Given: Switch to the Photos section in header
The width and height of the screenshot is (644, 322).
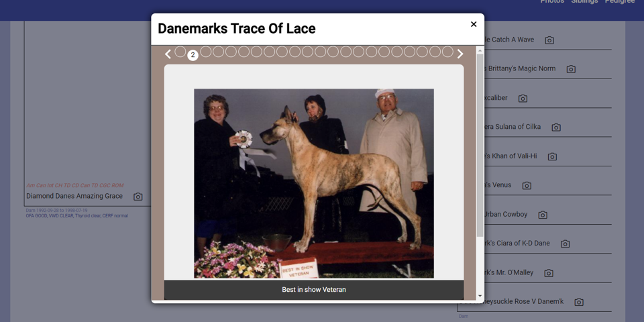Looking at the screenshot, I should 552,1.
